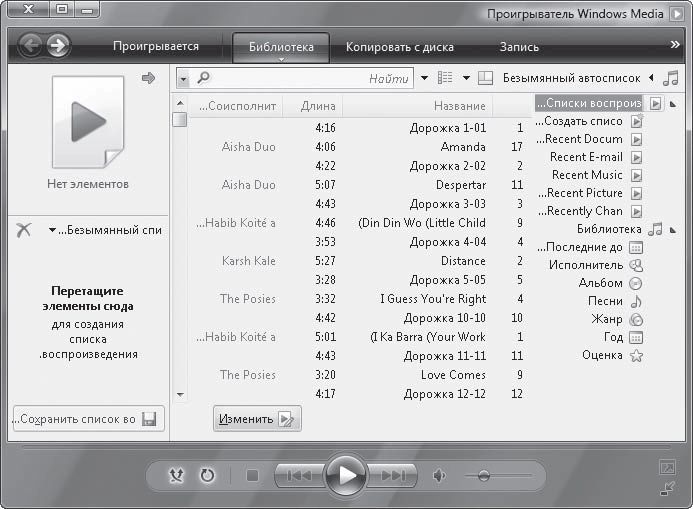Click the view options list icon
Viewport: 693px width, 509px height.
tap(445, 78)
